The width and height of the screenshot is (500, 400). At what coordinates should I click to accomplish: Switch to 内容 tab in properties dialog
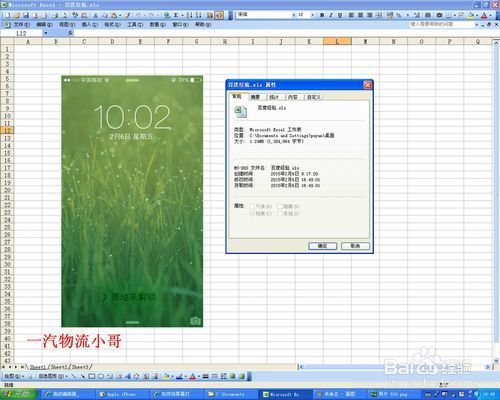(292, 97)
